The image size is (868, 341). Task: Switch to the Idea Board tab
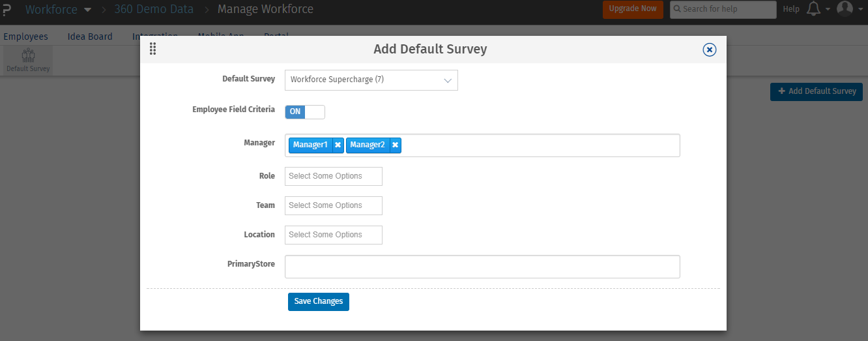click(x=90, y=37)
